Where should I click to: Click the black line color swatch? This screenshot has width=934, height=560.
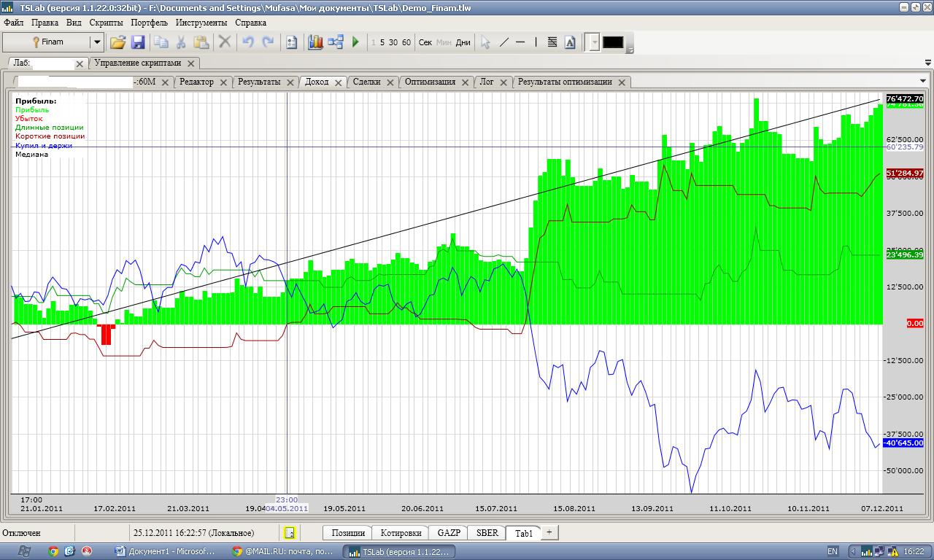point(613,42)
